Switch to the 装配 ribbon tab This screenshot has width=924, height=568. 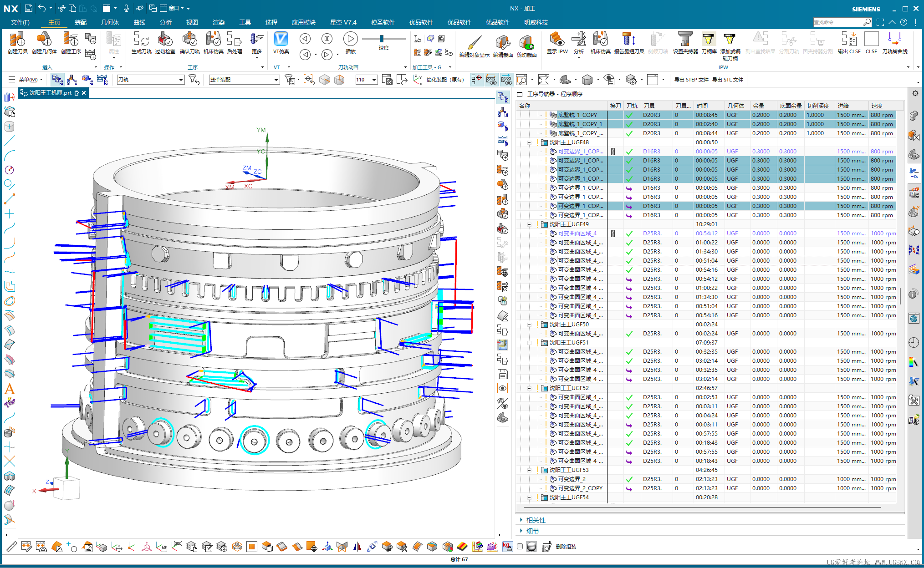[x=80, y=22]
